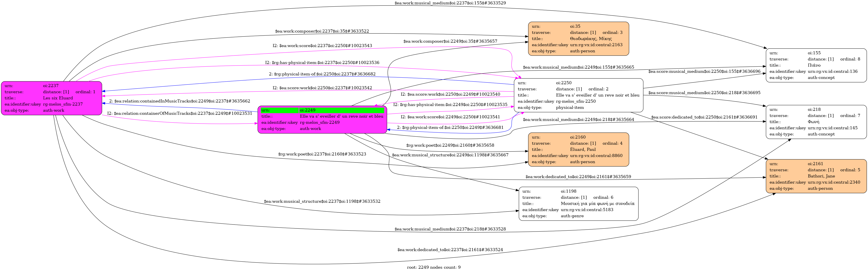This screenshot has width=868, height=272.
Task: Click the rg:work:poet oi:2249 edge label
Action: pos(450,145)
